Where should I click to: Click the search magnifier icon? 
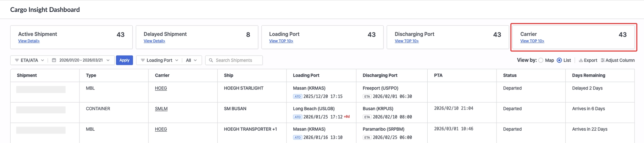211,60
